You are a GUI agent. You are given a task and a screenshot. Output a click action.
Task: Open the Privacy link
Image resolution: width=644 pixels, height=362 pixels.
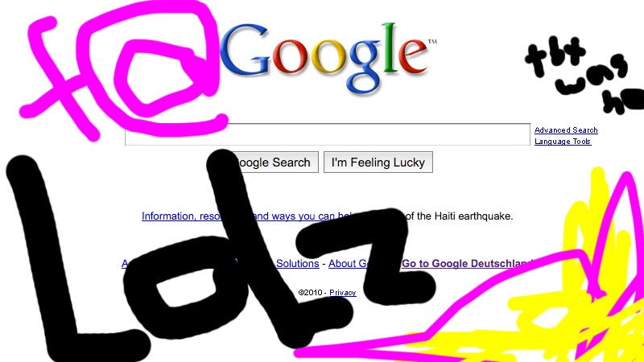[343, 293]
